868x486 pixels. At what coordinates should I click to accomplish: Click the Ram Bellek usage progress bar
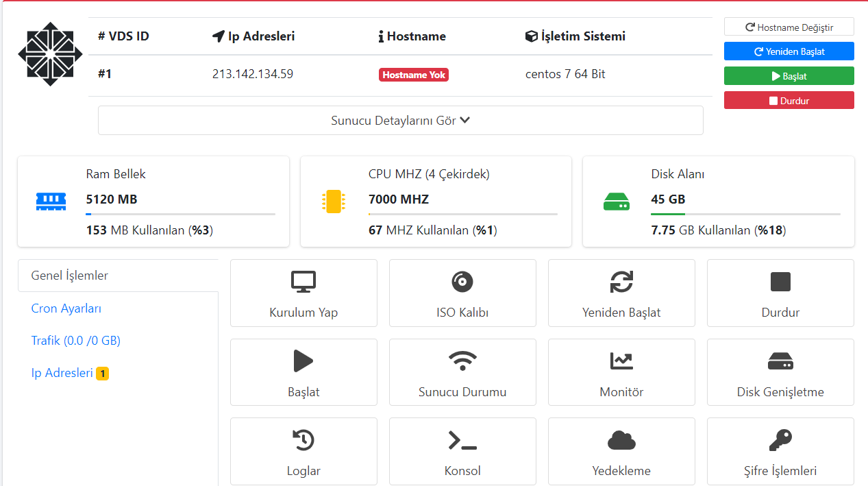pyautogui.click(x=180, y=215)
